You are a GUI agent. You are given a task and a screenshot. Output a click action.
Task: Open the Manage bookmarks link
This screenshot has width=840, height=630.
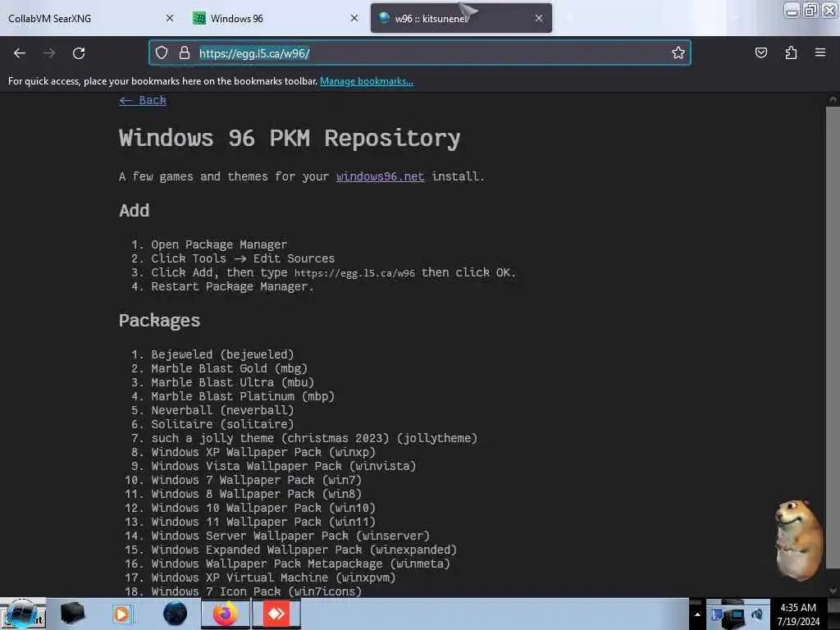coord(367,81)
